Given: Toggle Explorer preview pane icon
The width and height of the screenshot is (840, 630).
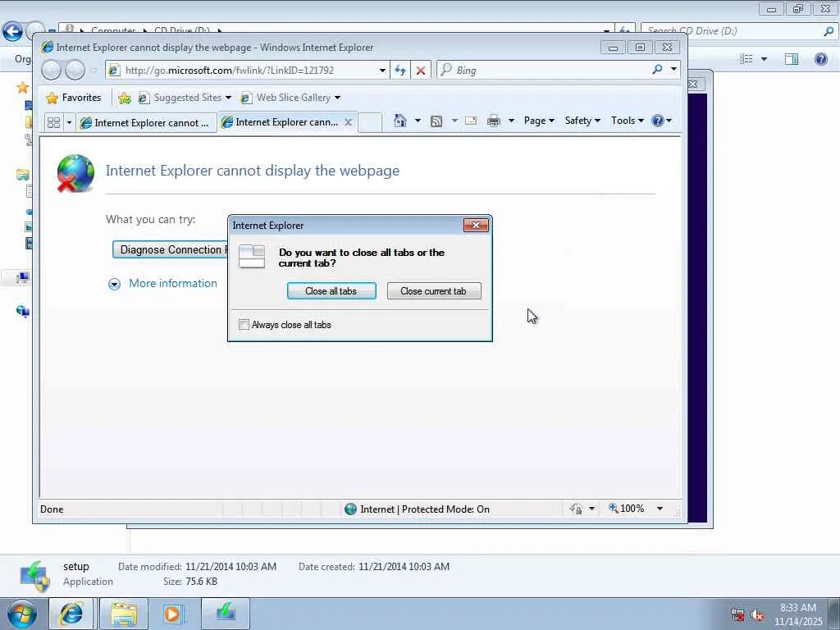Looking at the screenshot, I should pyautogui.click(x=792, y=59).
